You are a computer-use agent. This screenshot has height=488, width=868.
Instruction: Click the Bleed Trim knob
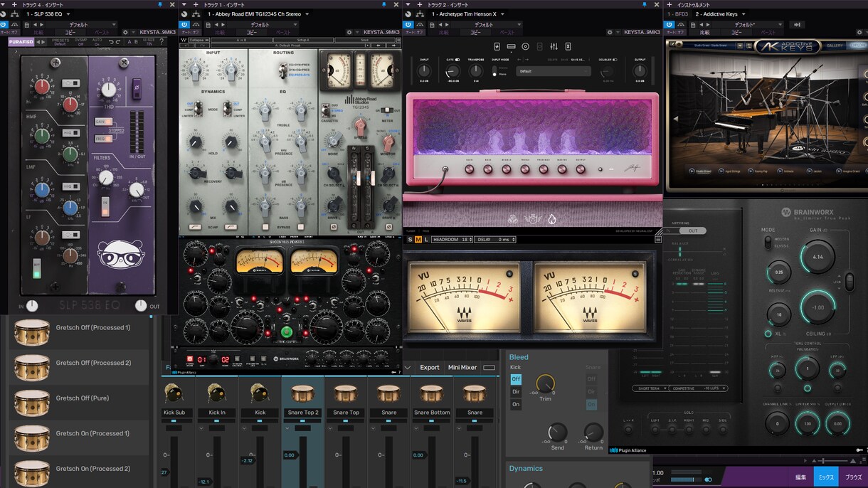[x=546, y=383]
